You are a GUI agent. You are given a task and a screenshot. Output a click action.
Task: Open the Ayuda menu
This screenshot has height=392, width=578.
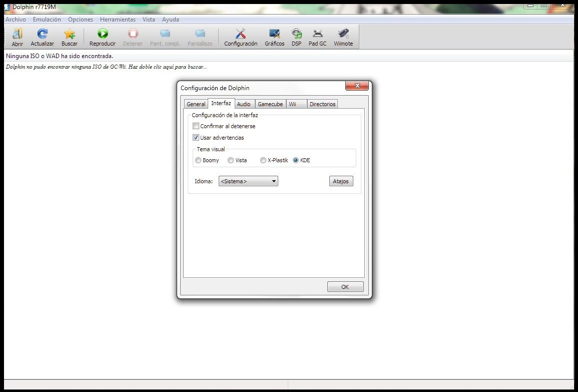170,20
